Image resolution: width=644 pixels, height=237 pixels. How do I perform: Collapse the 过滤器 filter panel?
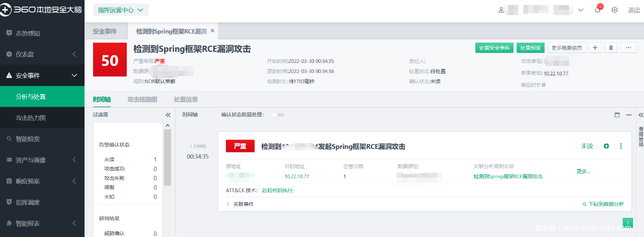168,115
